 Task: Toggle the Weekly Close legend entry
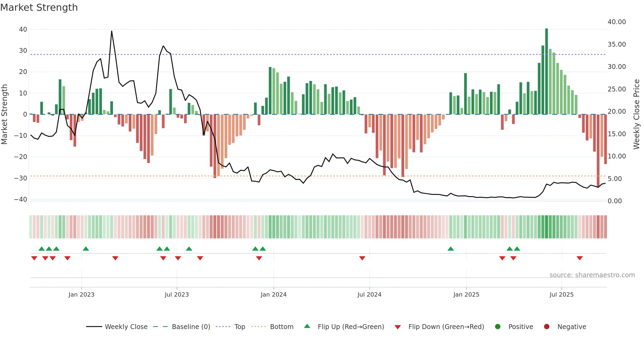(x=117, y=327)
